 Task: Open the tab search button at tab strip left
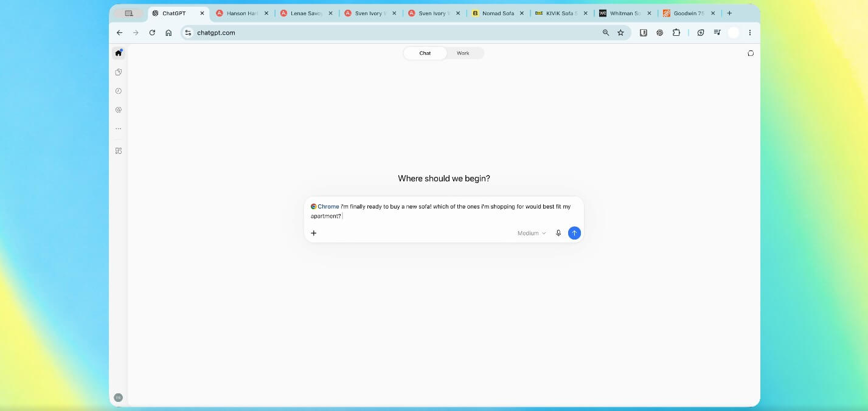pos(128,13)
